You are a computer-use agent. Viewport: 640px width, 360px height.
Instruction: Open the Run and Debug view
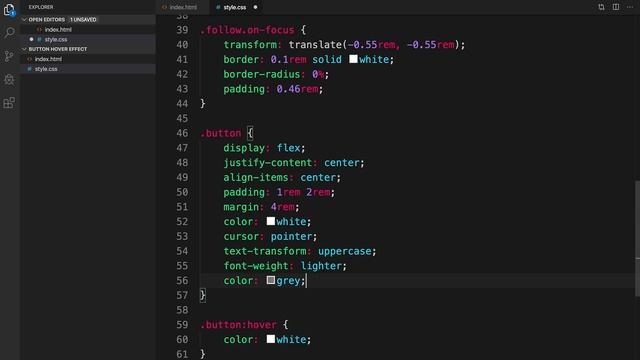pos(9,79)
